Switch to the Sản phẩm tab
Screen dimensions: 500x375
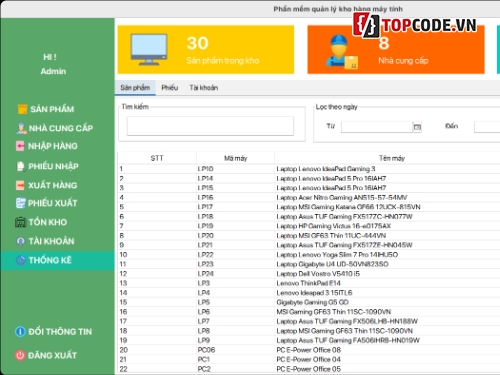(135, 88)
